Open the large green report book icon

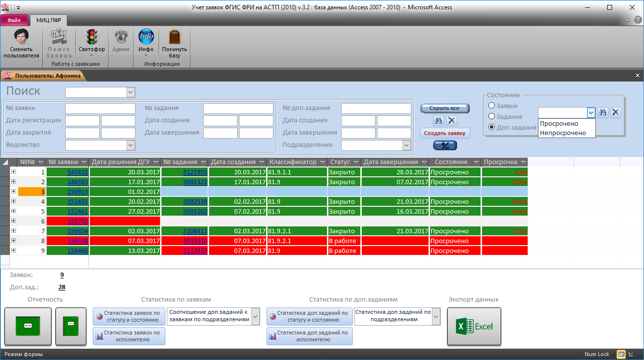point(28,327)
